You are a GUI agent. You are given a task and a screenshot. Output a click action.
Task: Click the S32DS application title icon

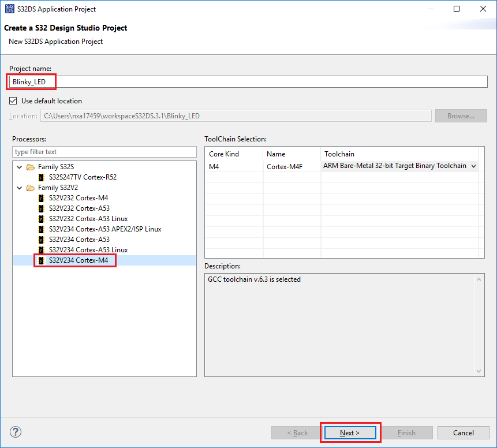tap(10, 9)
